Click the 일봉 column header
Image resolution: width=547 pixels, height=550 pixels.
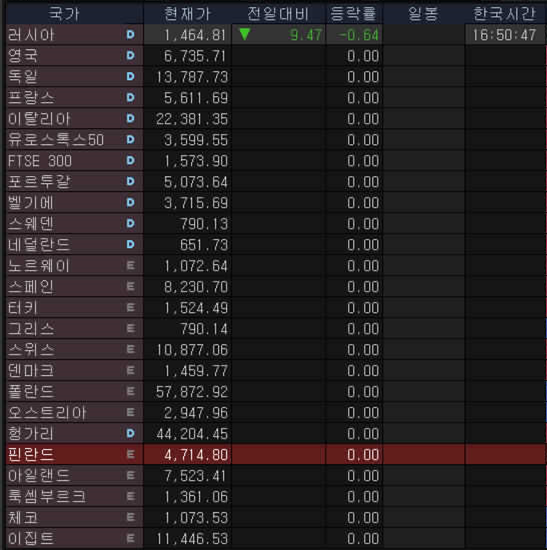click(423, 14)
